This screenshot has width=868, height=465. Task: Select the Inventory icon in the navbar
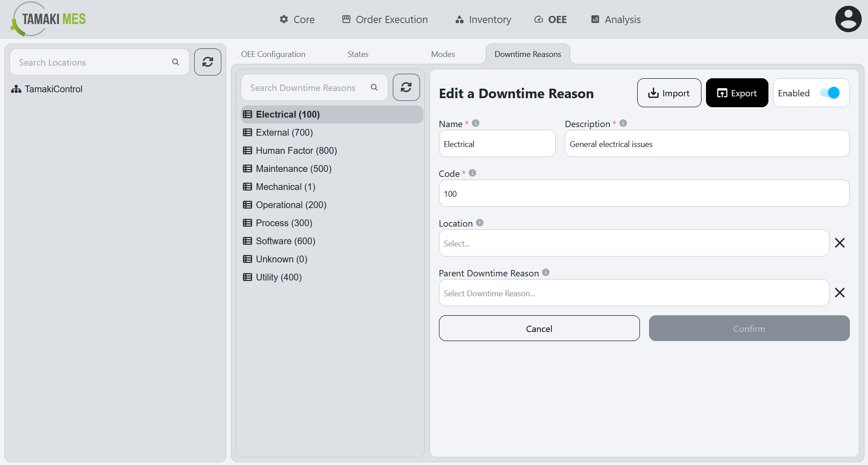point(458,19)
